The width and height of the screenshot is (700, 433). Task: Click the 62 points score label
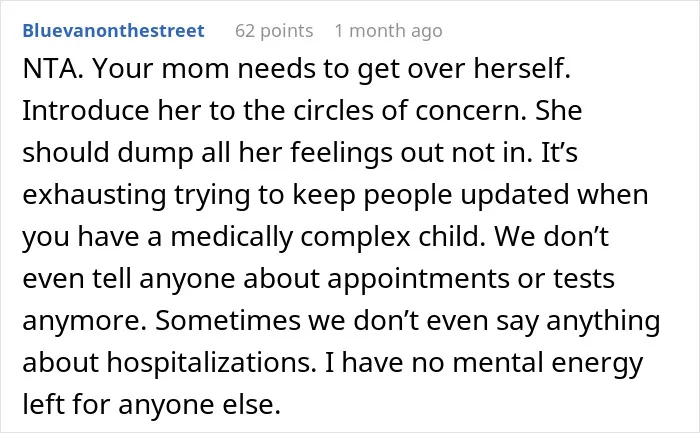pyautogui.click(x=274, y=31)
